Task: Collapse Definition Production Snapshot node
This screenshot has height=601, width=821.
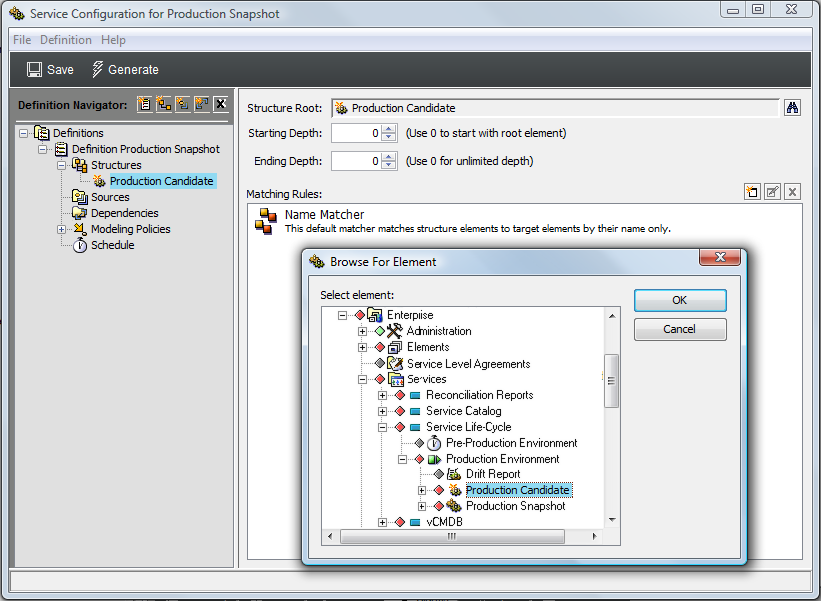Action: [x=42, y=150]
